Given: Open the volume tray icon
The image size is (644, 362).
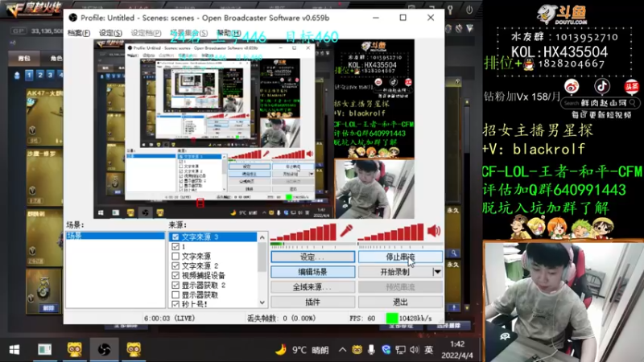Looking at the screenshot, I should (415, 350).
